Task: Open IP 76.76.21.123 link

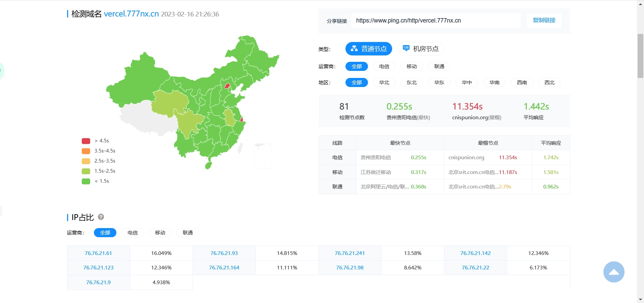Action: (98, 268)
